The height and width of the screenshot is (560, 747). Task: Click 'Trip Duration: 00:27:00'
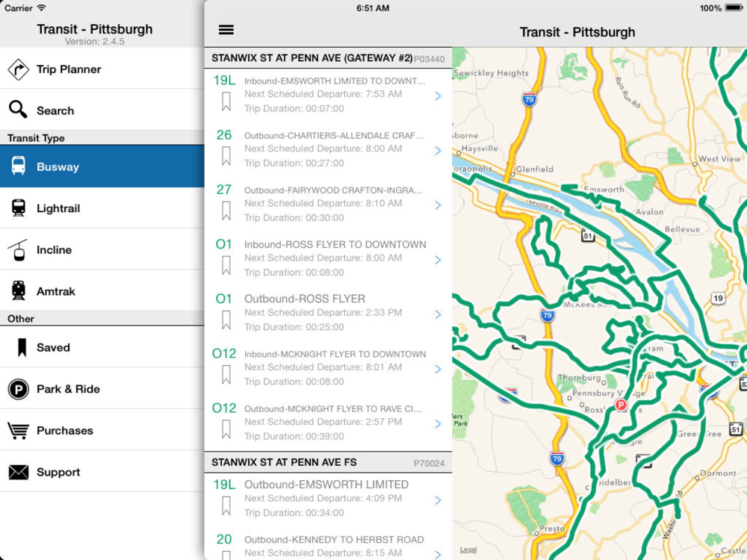[294, 163]
